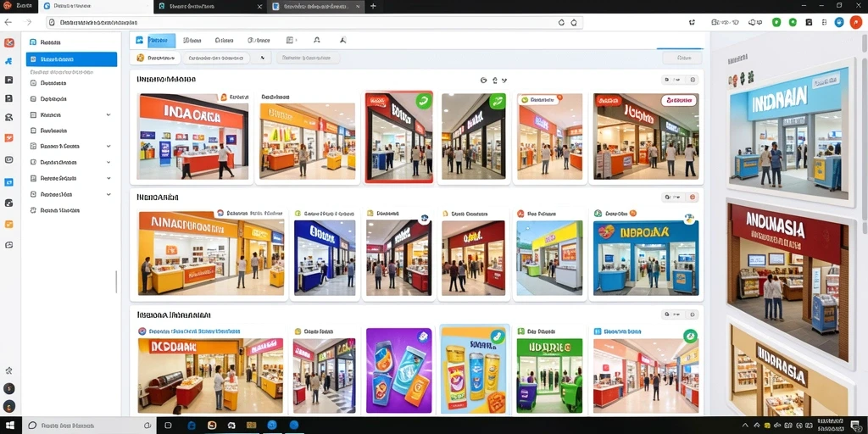Open a new browser tab with plus button
Viewport: 868px width, 434px height.
pos(373,6)
